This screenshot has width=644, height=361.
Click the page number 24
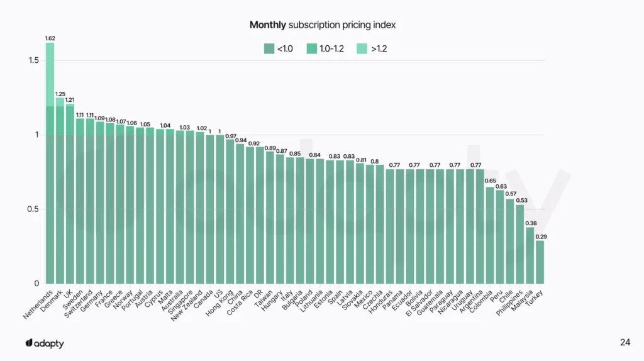coord(625,343)
